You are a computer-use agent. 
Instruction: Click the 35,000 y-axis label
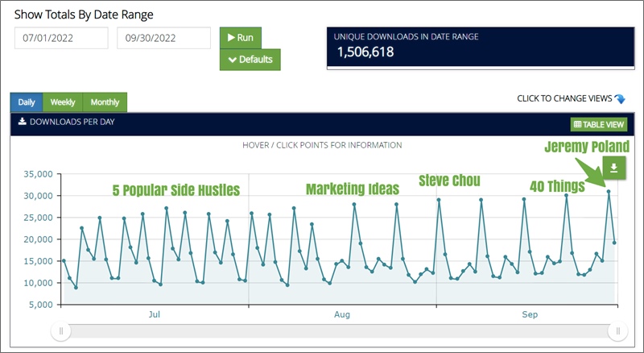pos(38,174)
